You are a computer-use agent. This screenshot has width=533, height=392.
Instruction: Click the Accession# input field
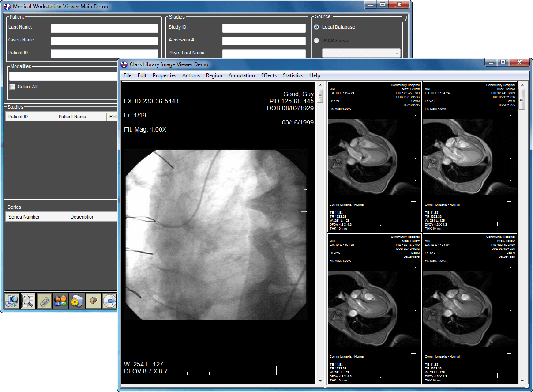(264, 41)
